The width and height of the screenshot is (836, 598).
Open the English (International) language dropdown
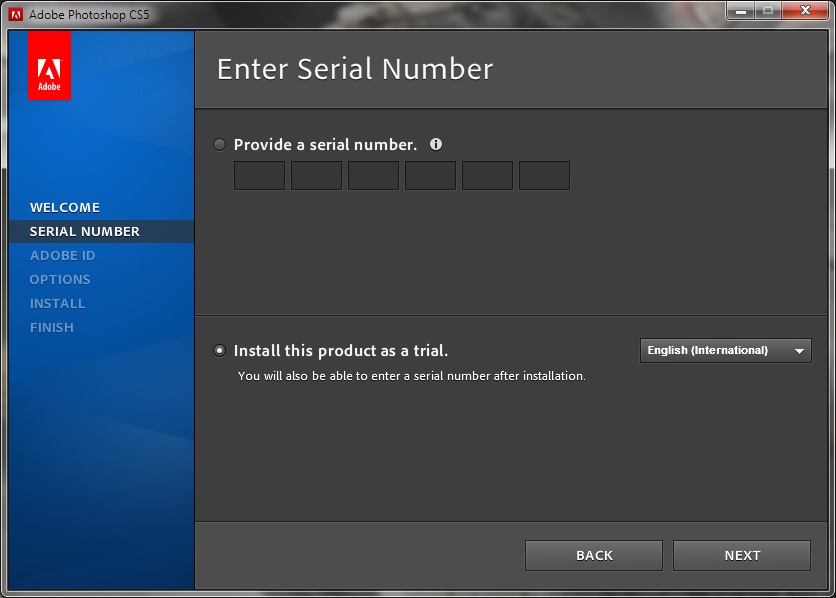(726, 351)
